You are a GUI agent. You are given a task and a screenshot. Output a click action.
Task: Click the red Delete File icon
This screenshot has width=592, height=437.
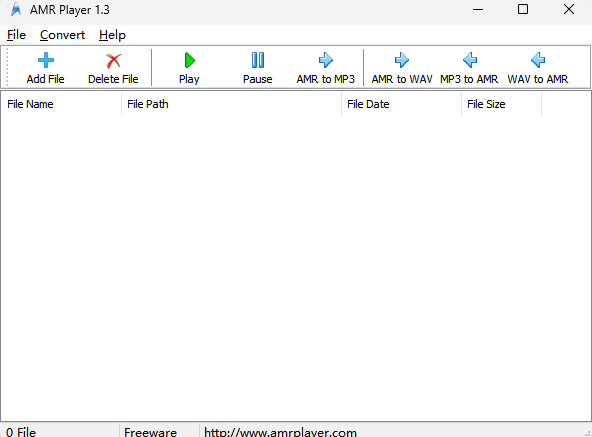pos(113,60)
